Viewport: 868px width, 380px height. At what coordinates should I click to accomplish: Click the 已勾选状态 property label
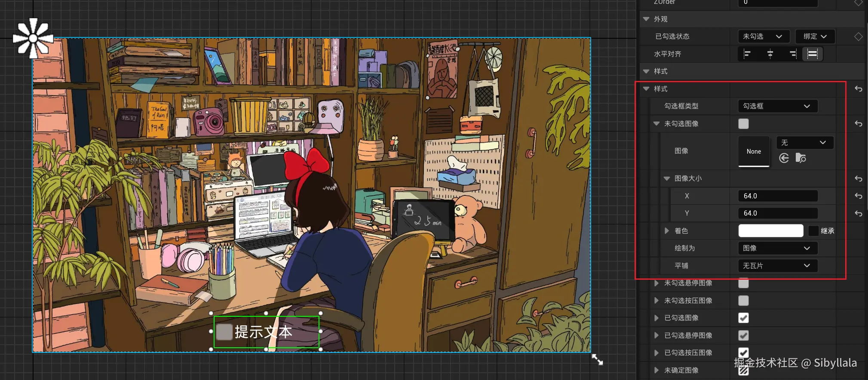coord(672,37)
